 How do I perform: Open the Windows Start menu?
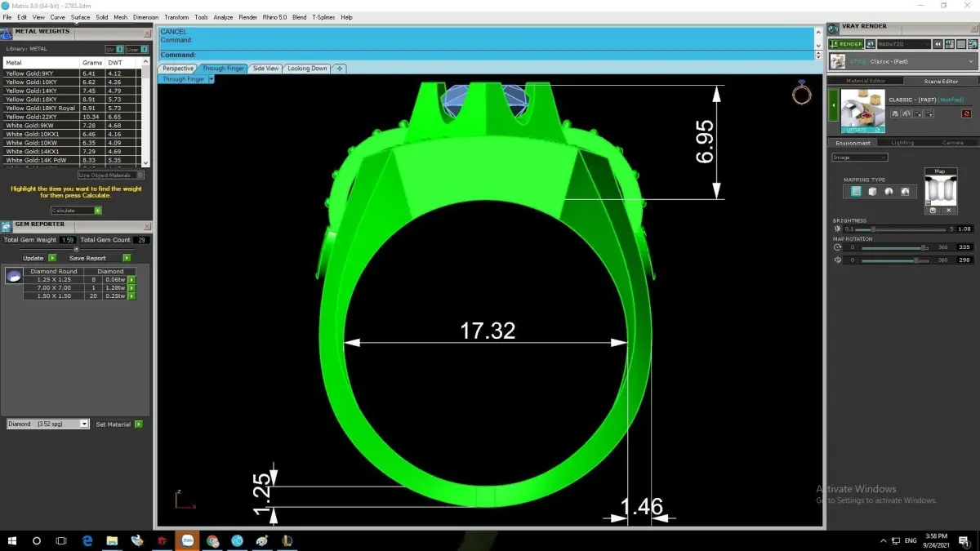[12, 540]
